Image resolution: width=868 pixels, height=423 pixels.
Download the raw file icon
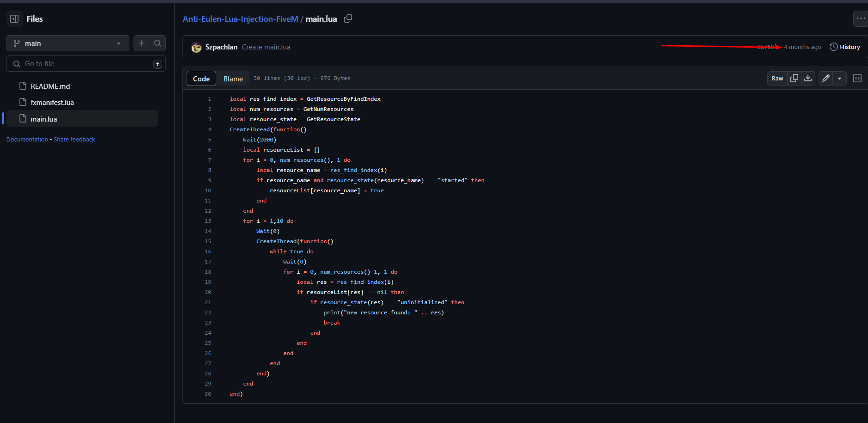[808, 79]
